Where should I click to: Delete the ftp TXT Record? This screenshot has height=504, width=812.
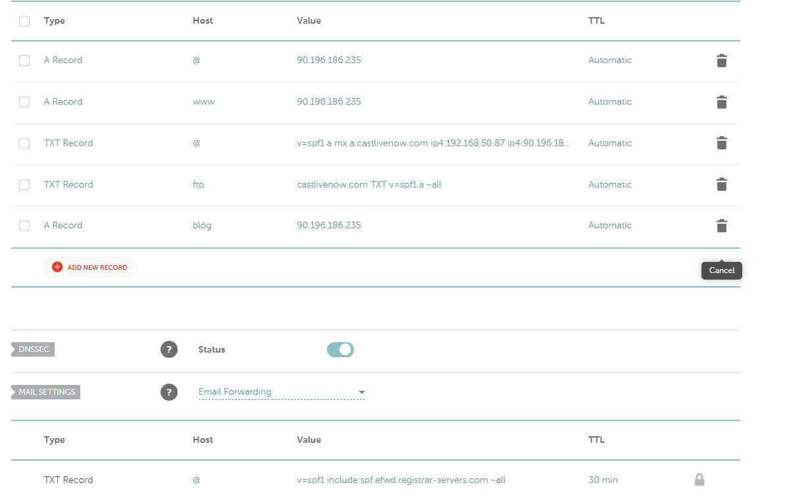point(722,184)
